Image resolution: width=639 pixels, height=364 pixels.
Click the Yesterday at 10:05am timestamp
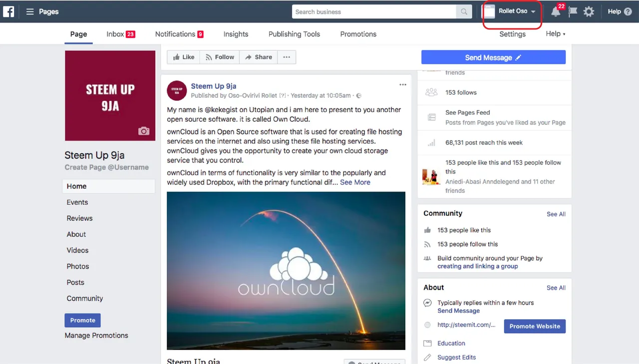[x=320, y=96]
